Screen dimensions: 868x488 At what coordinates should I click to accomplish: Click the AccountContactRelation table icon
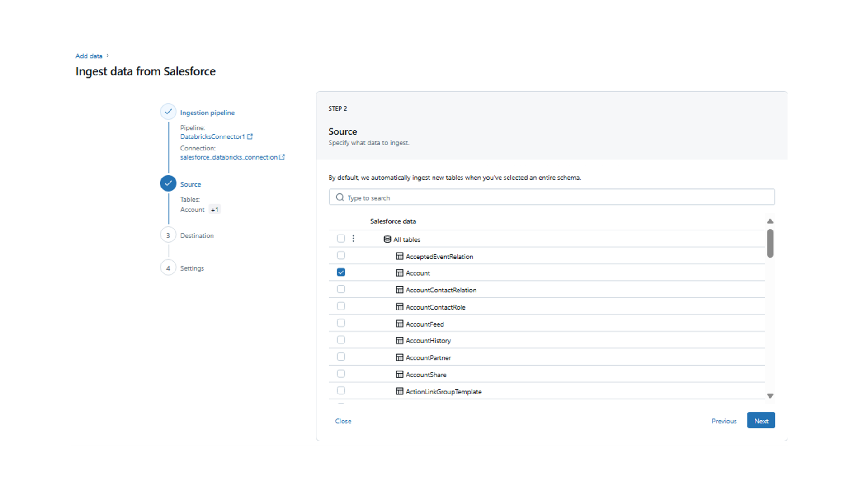tap(400, 290)
